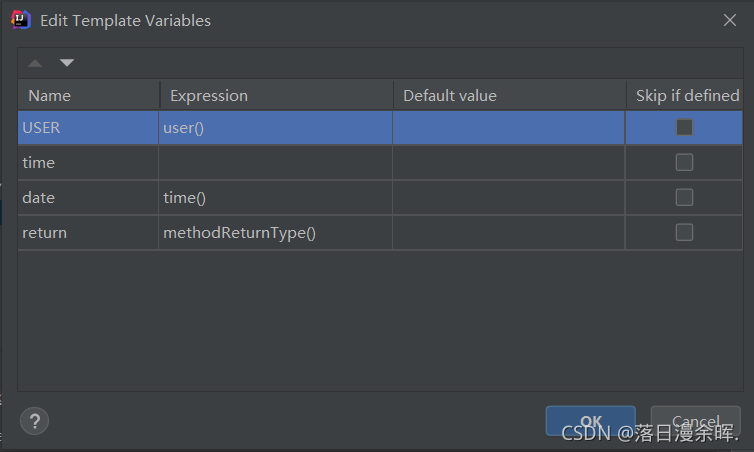Image resolution: width=754 pixels, height=452 pixels.
Task: Click the IntelliJ logo in title bar
Action: coord(21,20)
